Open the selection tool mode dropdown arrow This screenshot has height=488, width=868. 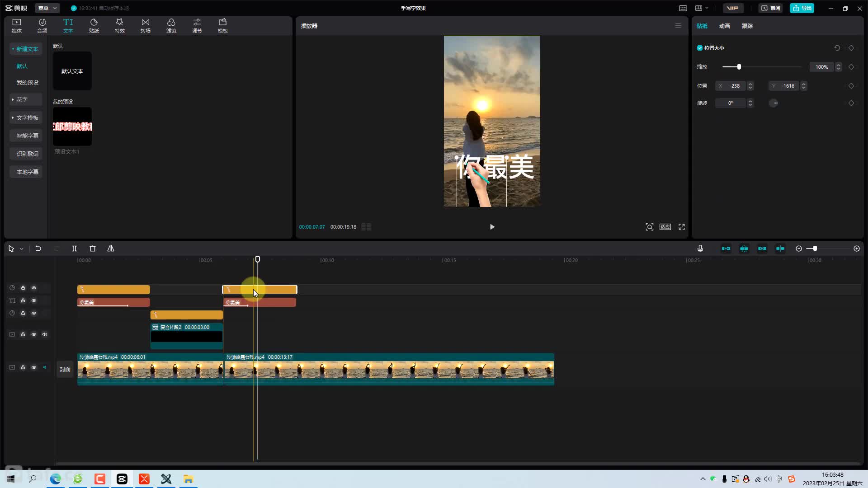(21, 249)
